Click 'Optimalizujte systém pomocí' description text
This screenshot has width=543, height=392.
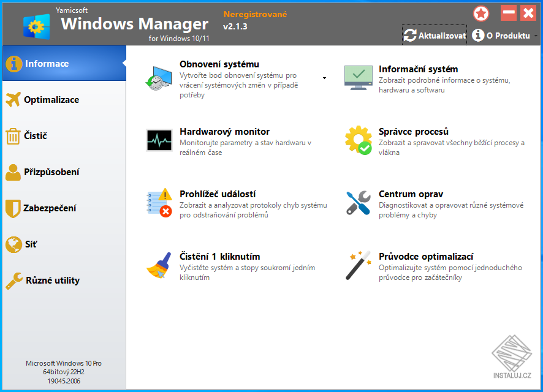click(x=450, y=273)
